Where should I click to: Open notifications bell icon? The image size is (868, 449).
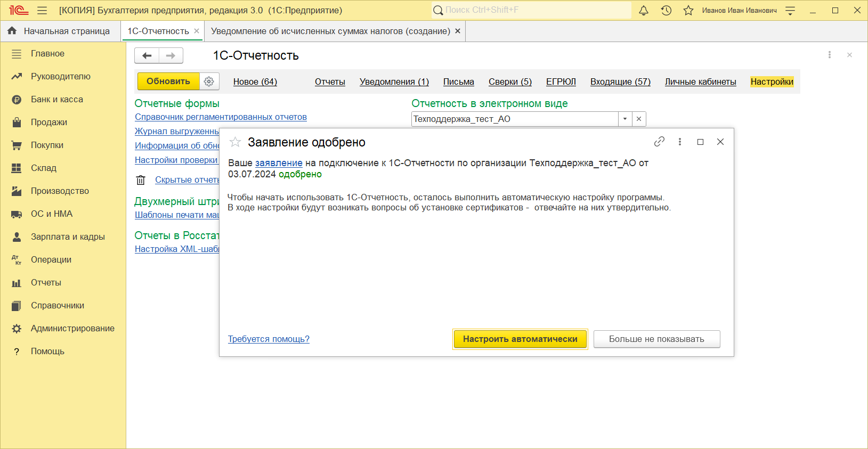(644, 10)
